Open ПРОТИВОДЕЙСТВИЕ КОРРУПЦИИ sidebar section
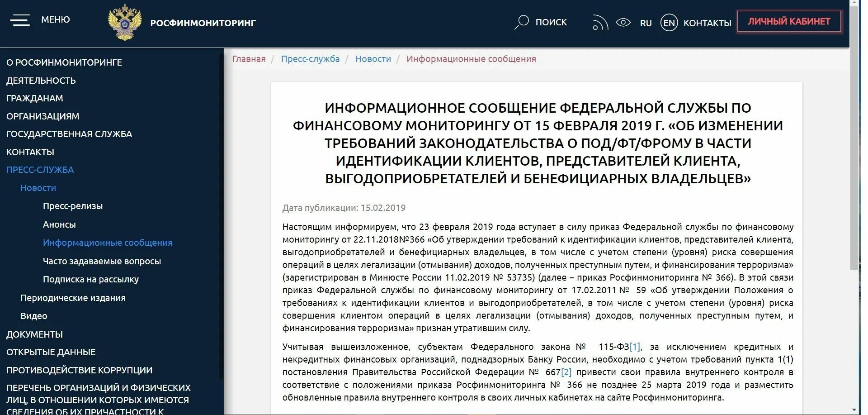868x415 pixels. tap(79, 370)
